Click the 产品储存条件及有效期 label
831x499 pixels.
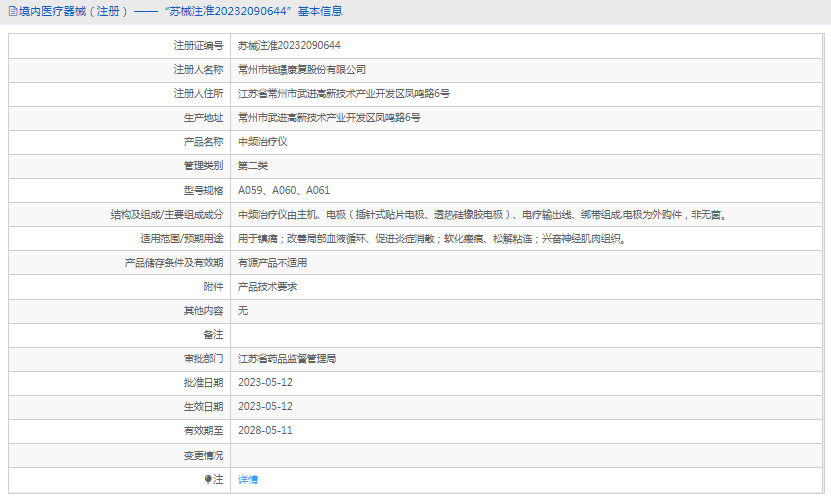174,263
